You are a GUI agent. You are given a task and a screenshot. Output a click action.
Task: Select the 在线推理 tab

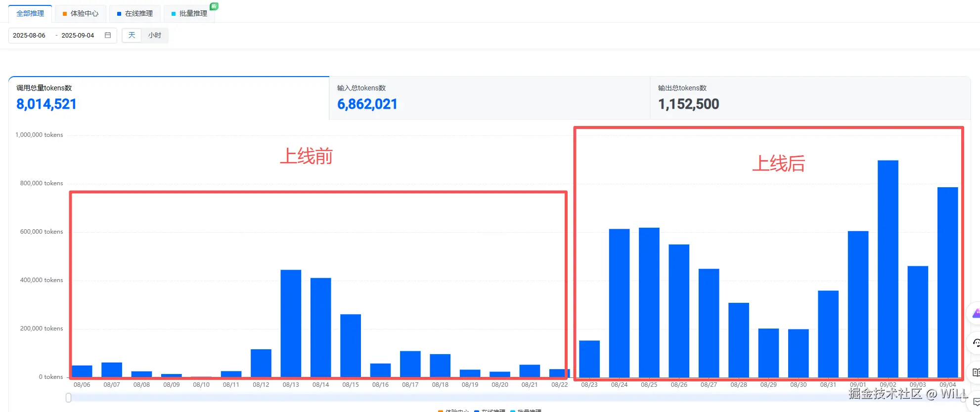(x=135, y=13)
